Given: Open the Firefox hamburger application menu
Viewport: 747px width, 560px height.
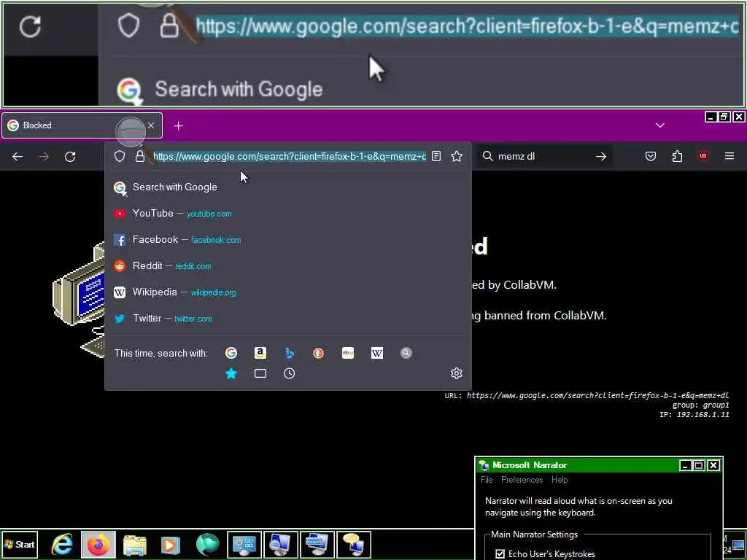Looking at the screenshot, I should 729,156.
